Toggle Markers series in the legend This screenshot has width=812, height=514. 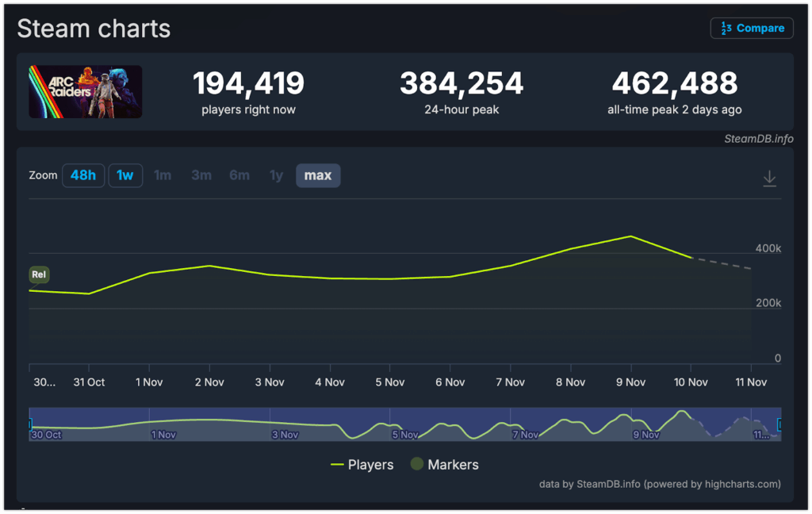(x=453, y=465)
